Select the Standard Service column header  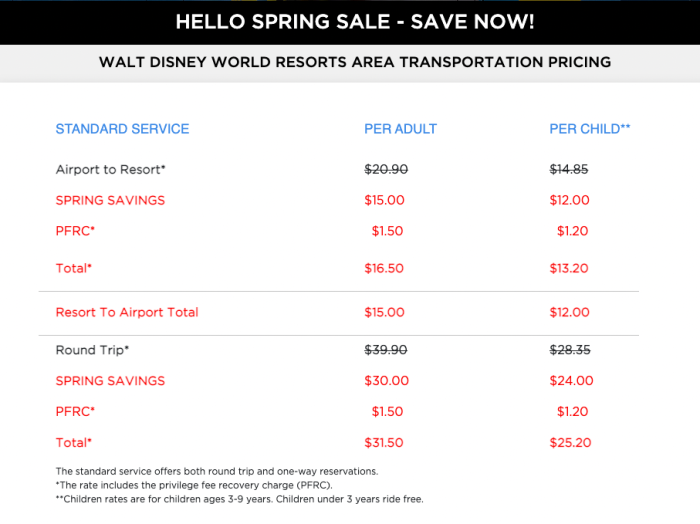pyautogui.click(x=122, y=129)
